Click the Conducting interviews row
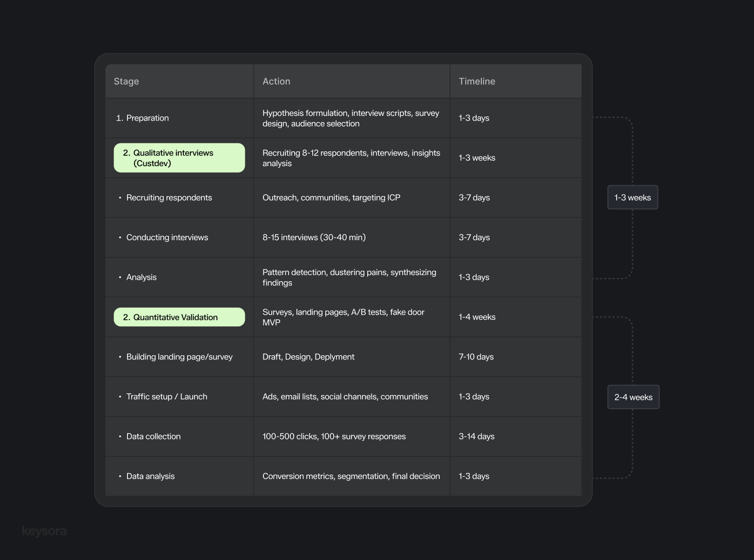754x560 pixels. tap(167, 237)
